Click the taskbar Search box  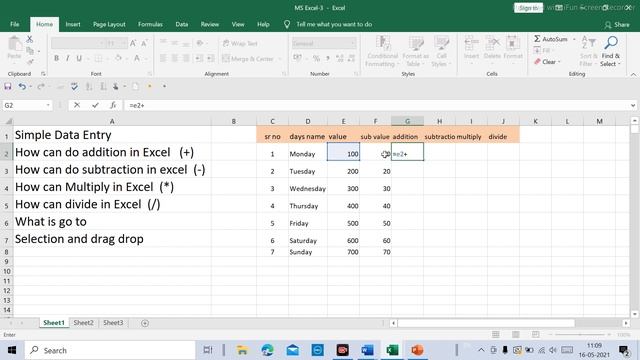(110, 350)
